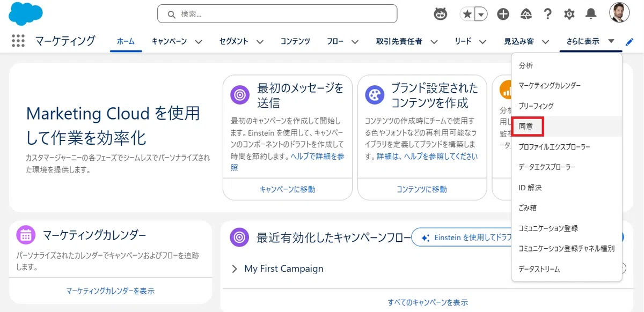
Task: Switch to the ホーム tab
Action: 126,41
